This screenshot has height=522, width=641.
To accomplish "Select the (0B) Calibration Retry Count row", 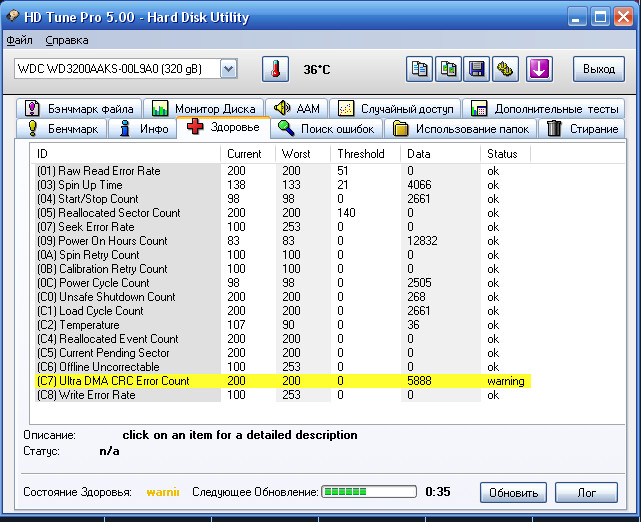I will (283, 269).
